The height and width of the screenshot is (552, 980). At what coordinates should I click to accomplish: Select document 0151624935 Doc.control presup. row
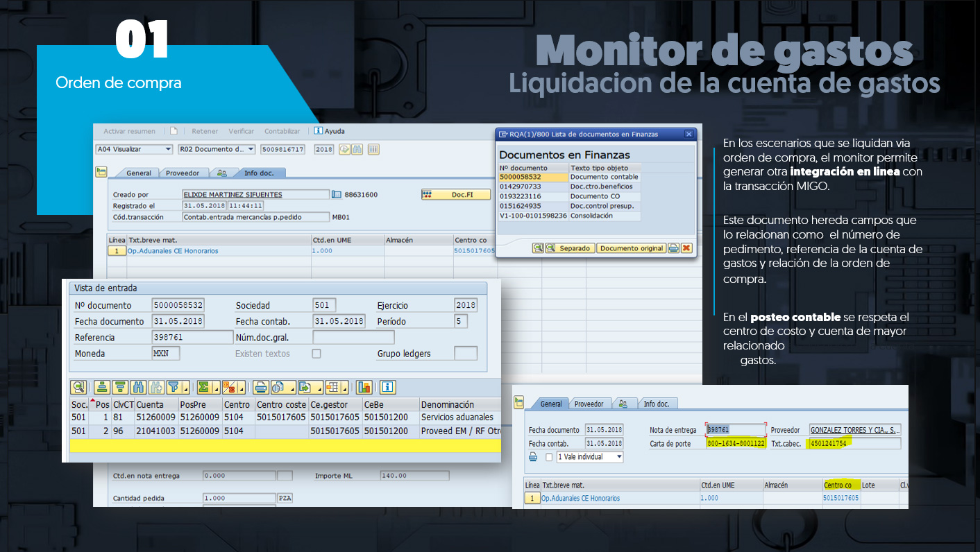pyautogui.click(x=569, y=206)
